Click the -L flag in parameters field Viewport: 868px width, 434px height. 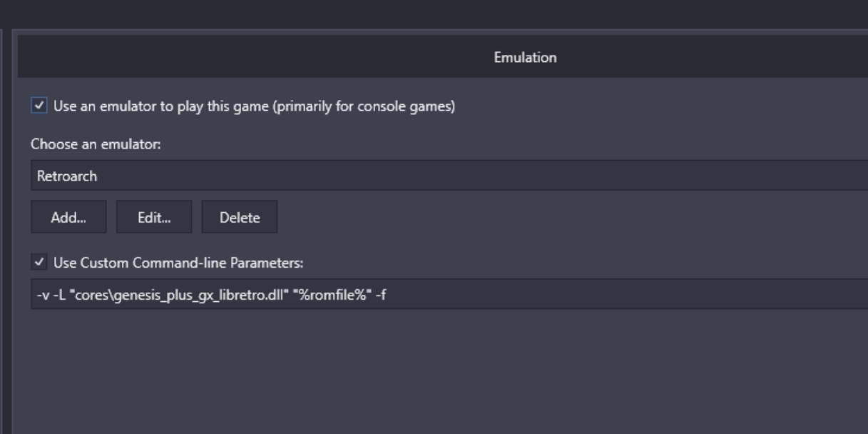57,293
